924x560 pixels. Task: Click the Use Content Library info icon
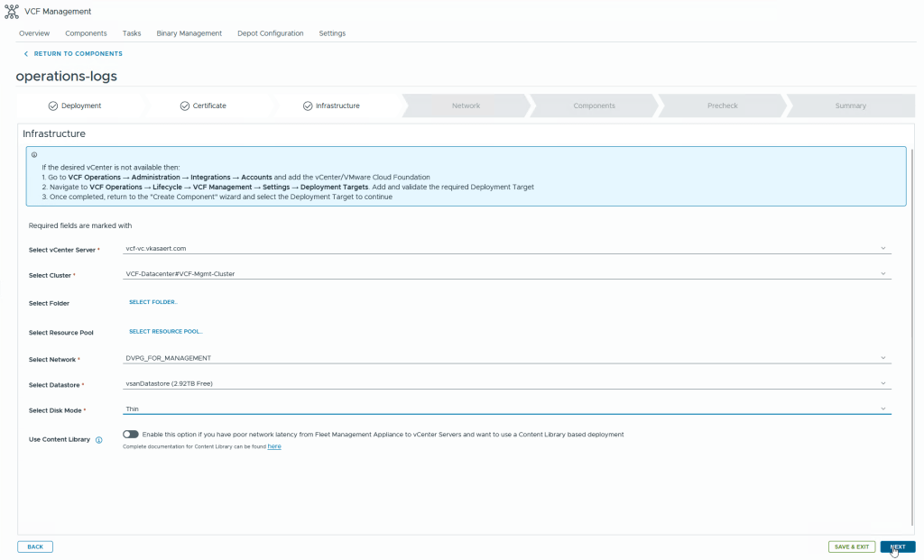pyautogui.click(x=99, y=440)
